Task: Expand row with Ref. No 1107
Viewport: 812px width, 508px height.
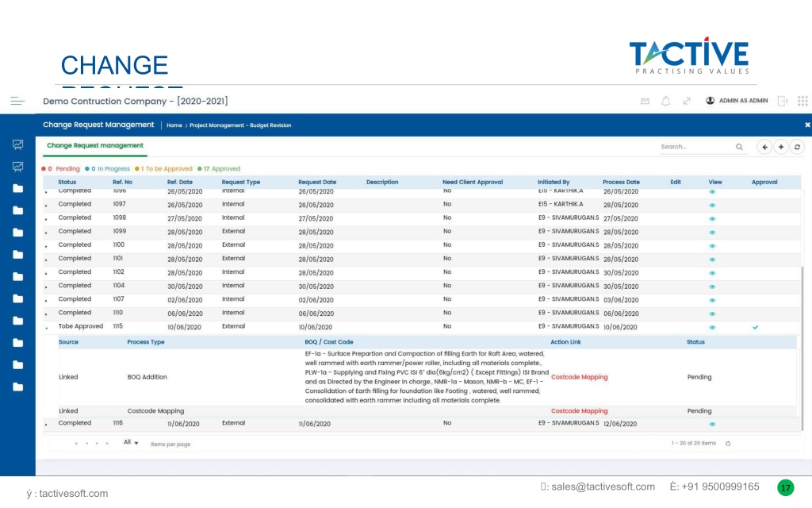Action: coord(46,301)
